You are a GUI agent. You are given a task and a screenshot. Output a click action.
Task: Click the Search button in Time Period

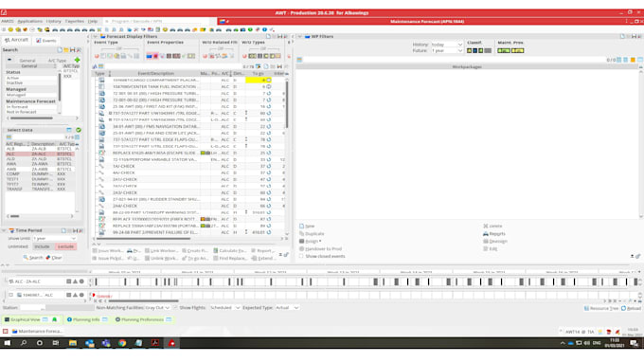(x=33, y=258)
